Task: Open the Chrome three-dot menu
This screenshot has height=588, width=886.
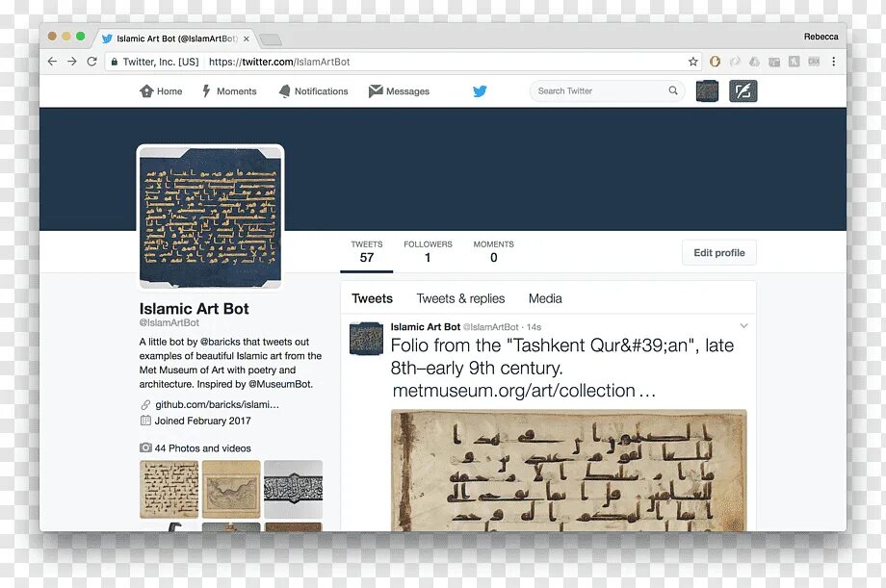Action: click(x=833, y=62)
